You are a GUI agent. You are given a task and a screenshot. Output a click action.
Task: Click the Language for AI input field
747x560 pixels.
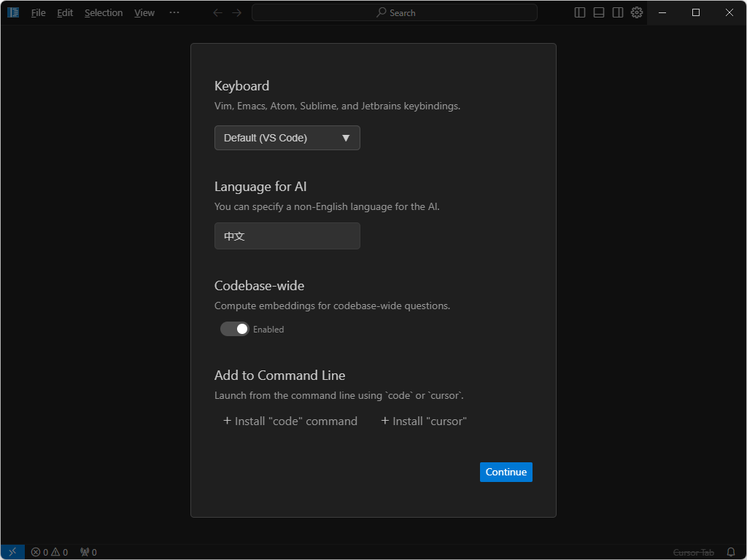(x=287, y=236)
